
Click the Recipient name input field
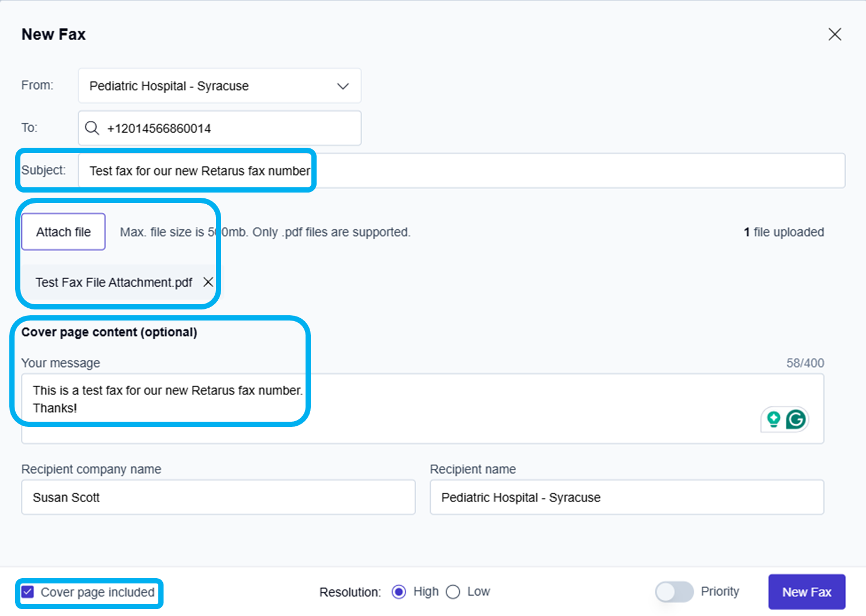pos(626,497)
